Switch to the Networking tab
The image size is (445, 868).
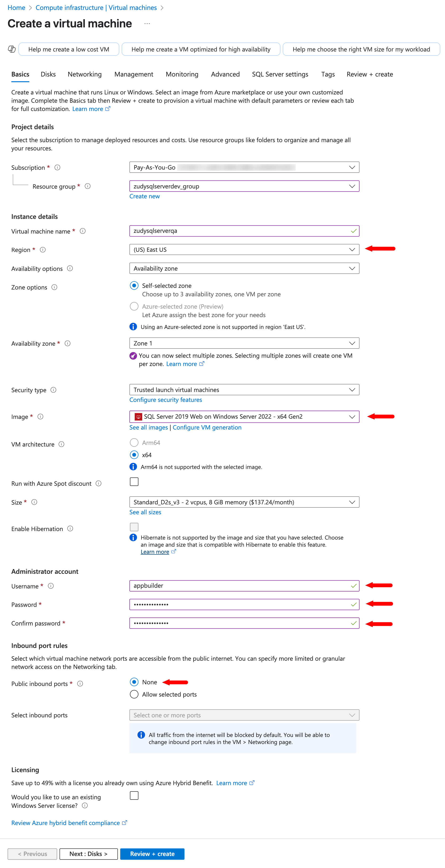pos(85,74)
